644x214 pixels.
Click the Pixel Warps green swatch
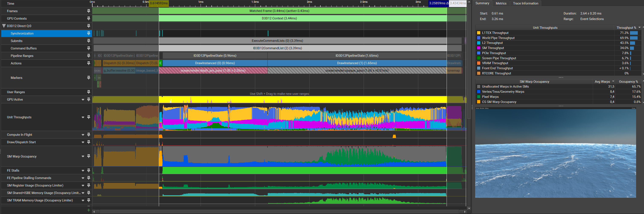tap(479, 97)
